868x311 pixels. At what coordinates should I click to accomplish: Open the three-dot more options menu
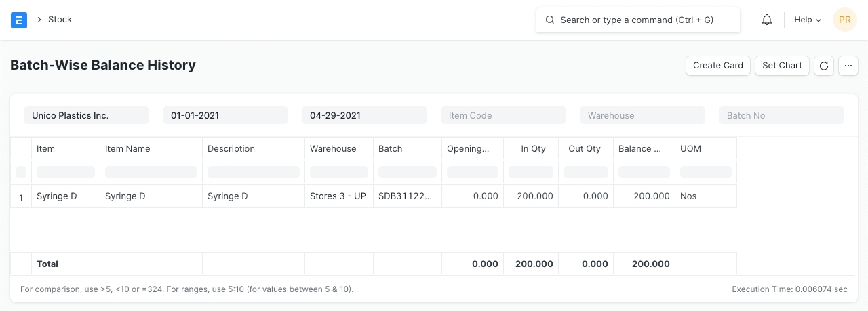848,66
